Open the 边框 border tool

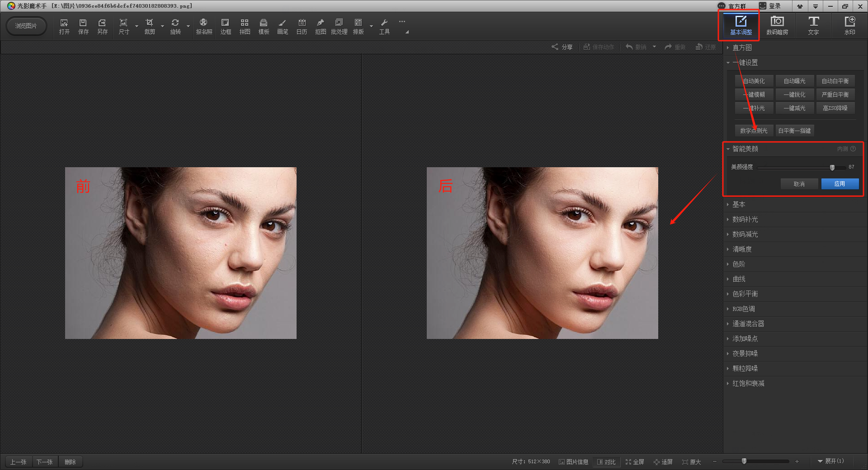click(225, 26)
